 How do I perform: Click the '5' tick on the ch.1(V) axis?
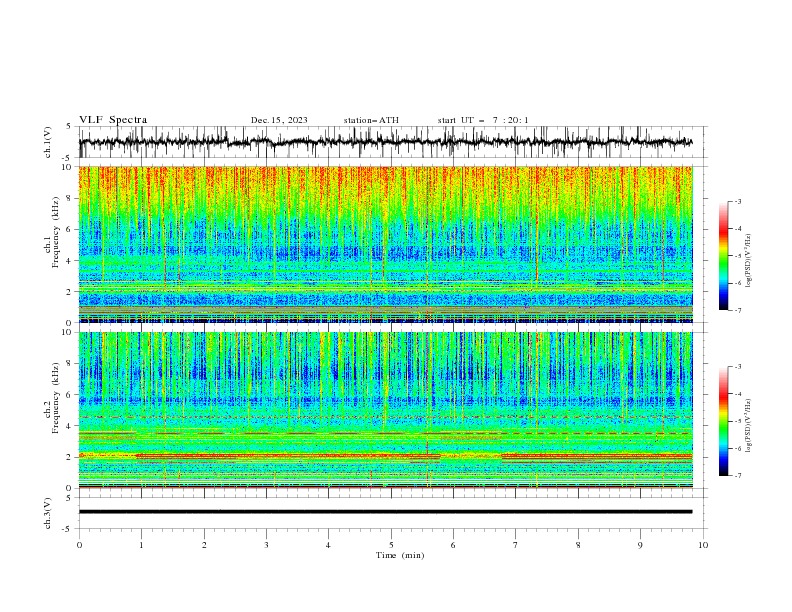[x=68, y=127]
